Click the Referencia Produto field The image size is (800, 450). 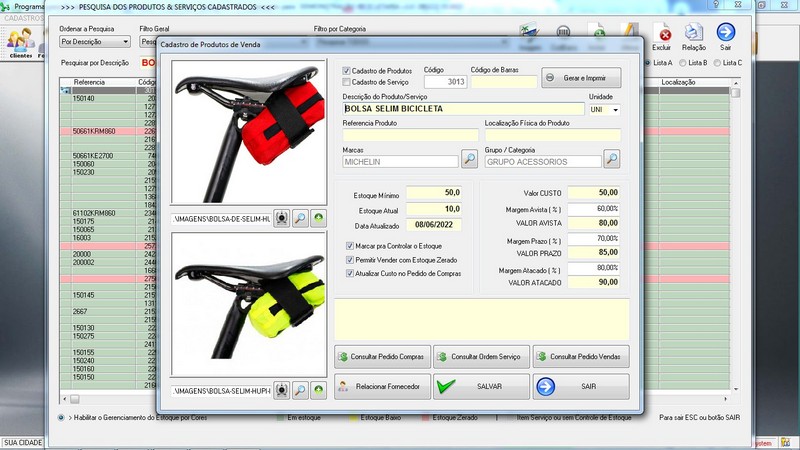411,135
